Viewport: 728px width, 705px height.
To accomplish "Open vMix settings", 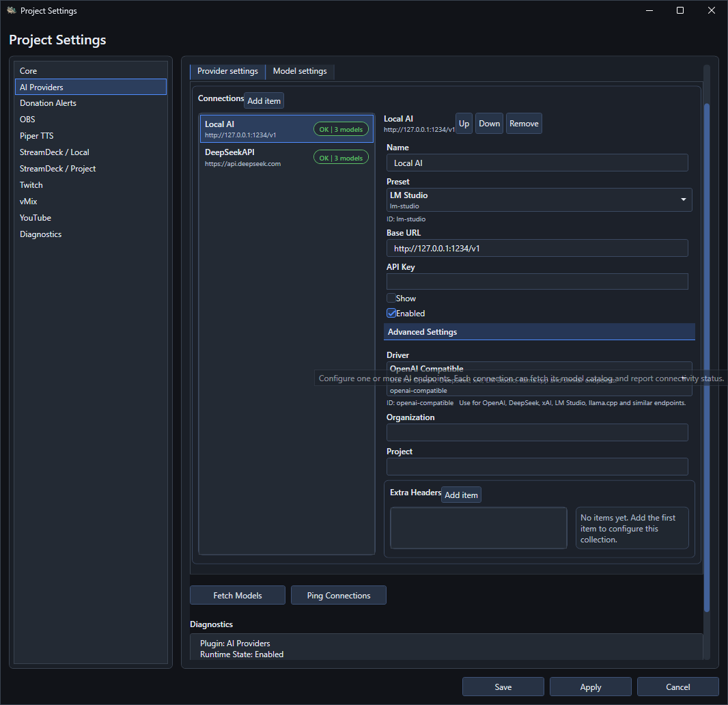I will coord(91,201).
